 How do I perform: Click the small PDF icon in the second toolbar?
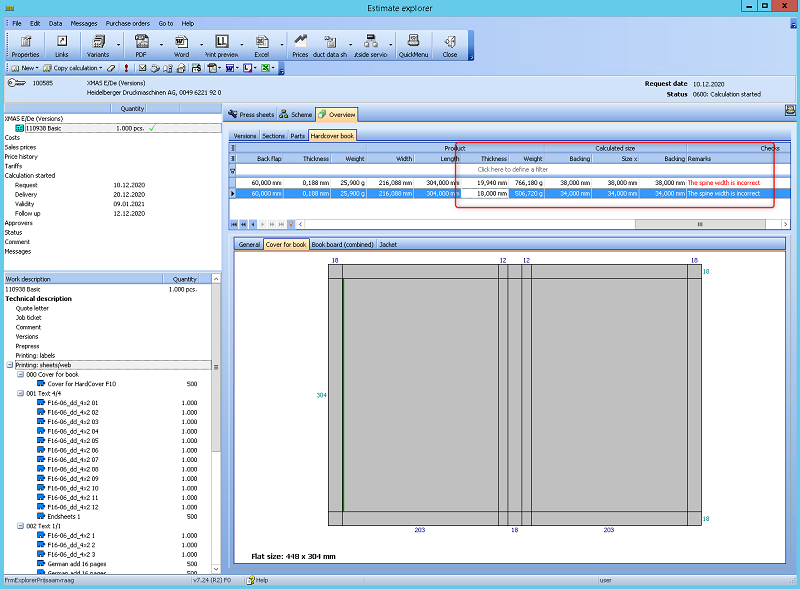tap(212, 68)
